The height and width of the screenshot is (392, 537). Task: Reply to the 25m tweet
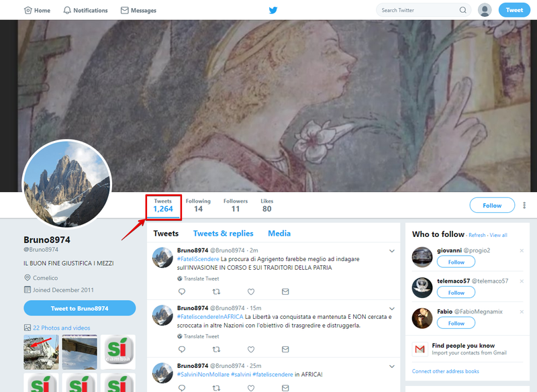(x=182, y=388)
